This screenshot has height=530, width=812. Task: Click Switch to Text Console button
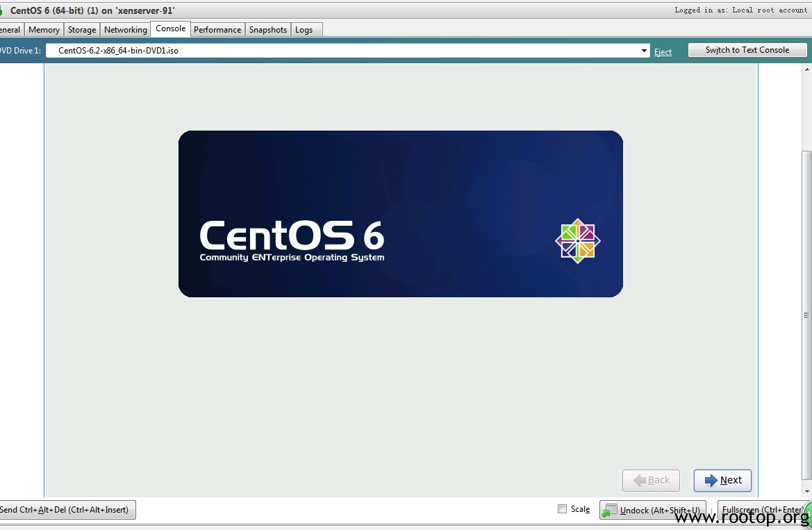[747, 50]
